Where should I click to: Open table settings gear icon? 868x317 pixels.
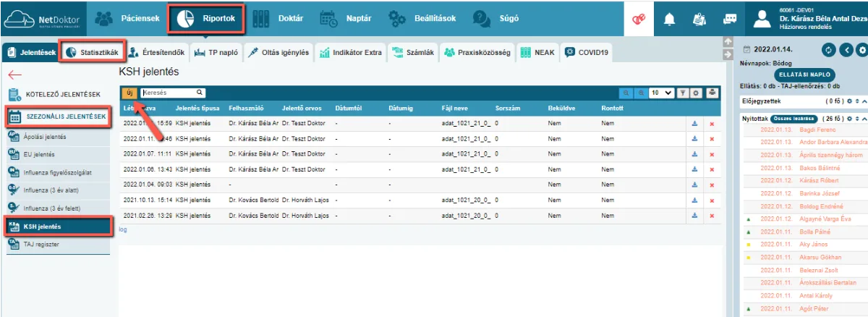(696, 93)
